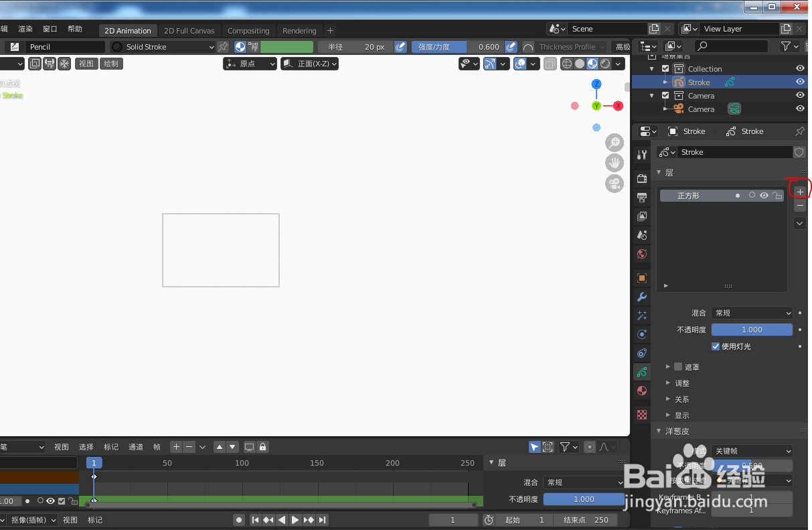
Task: Jump to the first frame
Action: (x=255, y=520)
